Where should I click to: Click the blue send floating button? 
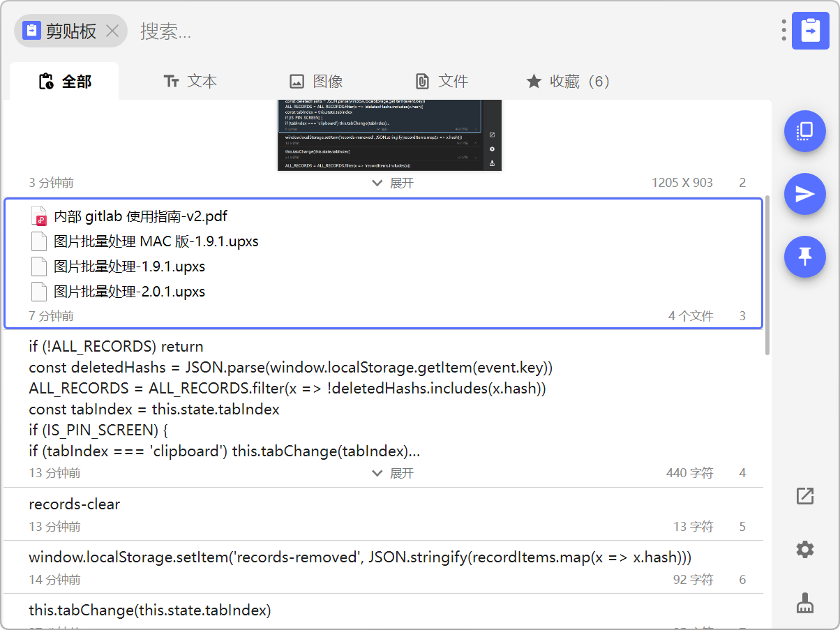(x=804, y=194)
